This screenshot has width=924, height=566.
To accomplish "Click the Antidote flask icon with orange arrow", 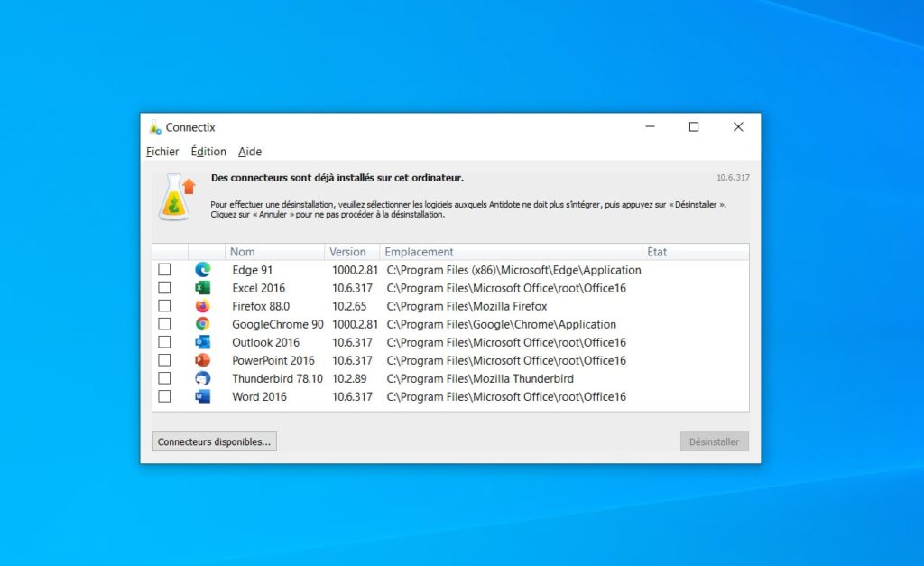I will [176, 197].
